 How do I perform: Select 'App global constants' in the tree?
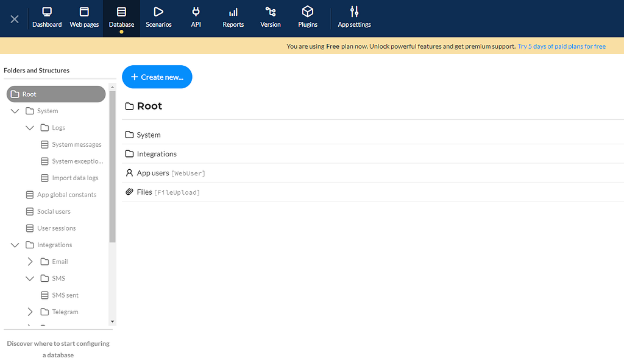click(x=67, y=195)
